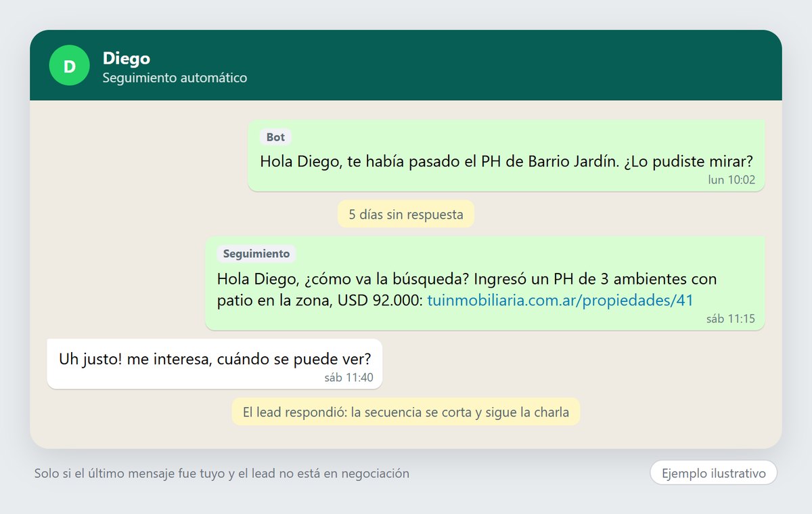Click the Ejemplo ilustrativo button

pos(713,473)
